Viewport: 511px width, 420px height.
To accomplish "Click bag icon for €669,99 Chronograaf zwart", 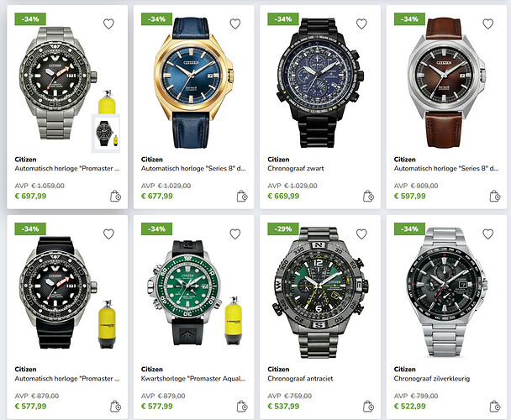I will [x=368, y=197].
